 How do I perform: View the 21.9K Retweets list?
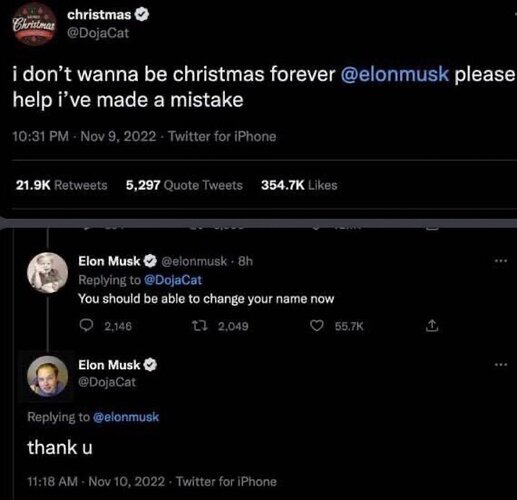click(62, 185)
